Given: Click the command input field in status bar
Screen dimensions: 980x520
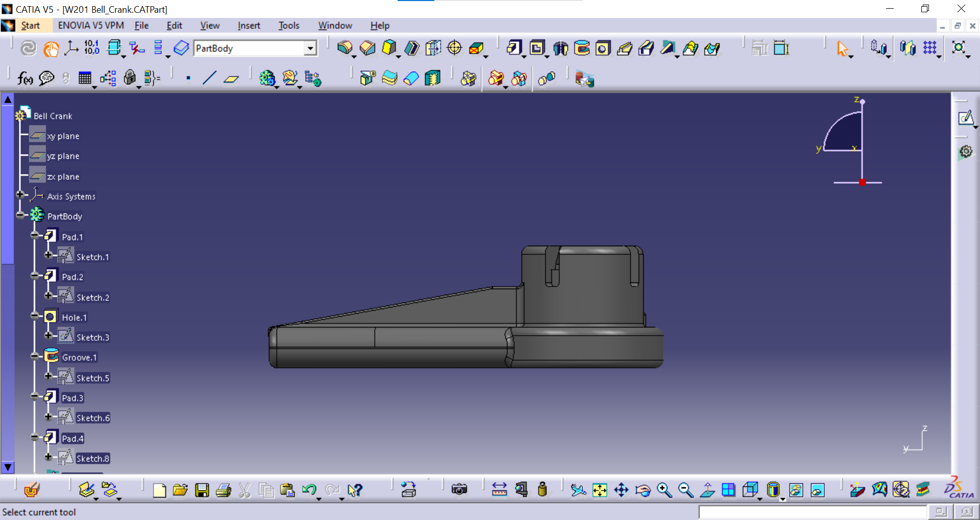Looking at the screenshot, I should [813, 512].
